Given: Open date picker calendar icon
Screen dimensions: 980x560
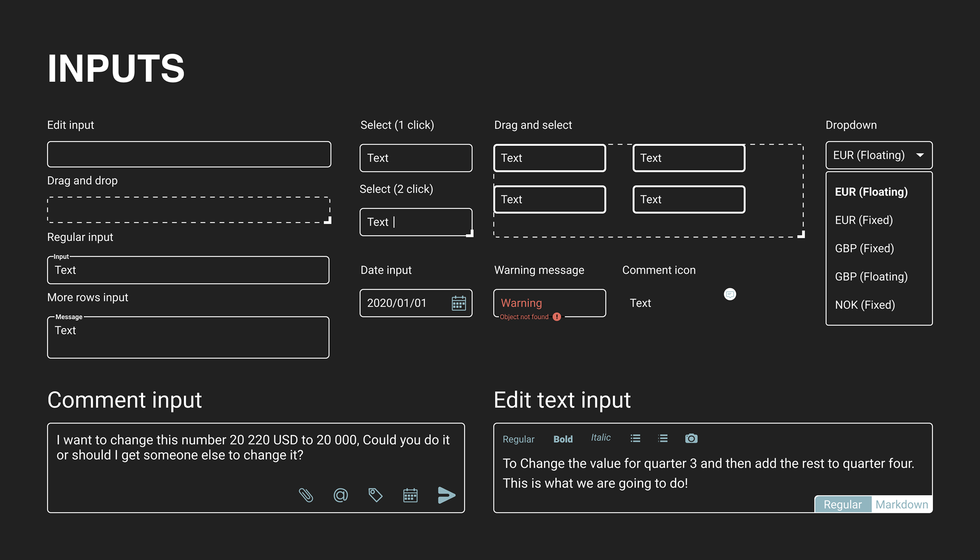Looking at the screenshot, I should 458,303.
